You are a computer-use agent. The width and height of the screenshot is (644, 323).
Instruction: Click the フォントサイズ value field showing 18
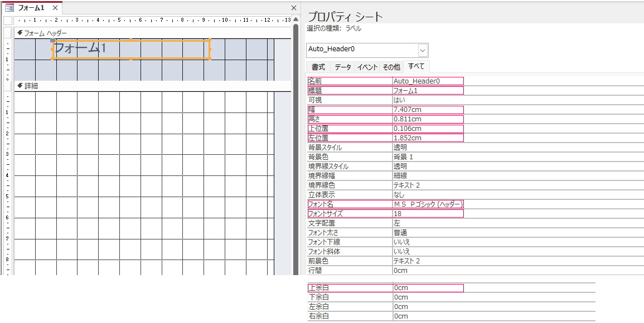pos(428,214)
